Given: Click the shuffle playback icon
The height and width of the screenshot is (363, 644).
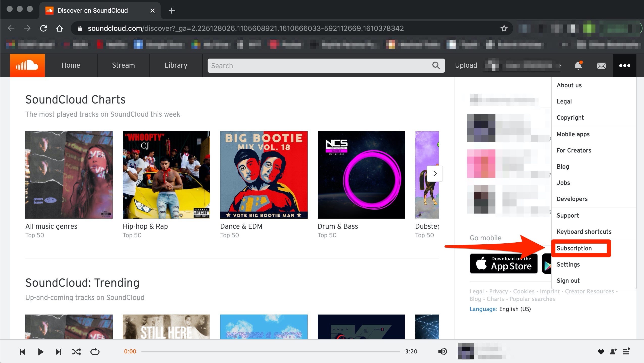Looking at the screenshot, I should coord(76,351).
